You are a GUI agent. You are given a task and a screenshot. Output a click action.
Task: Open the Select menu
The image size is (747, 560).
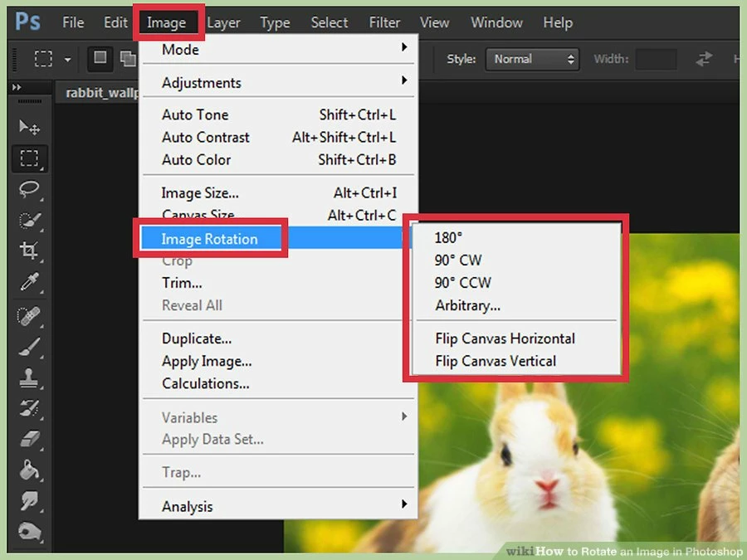[x=330, y=22]
